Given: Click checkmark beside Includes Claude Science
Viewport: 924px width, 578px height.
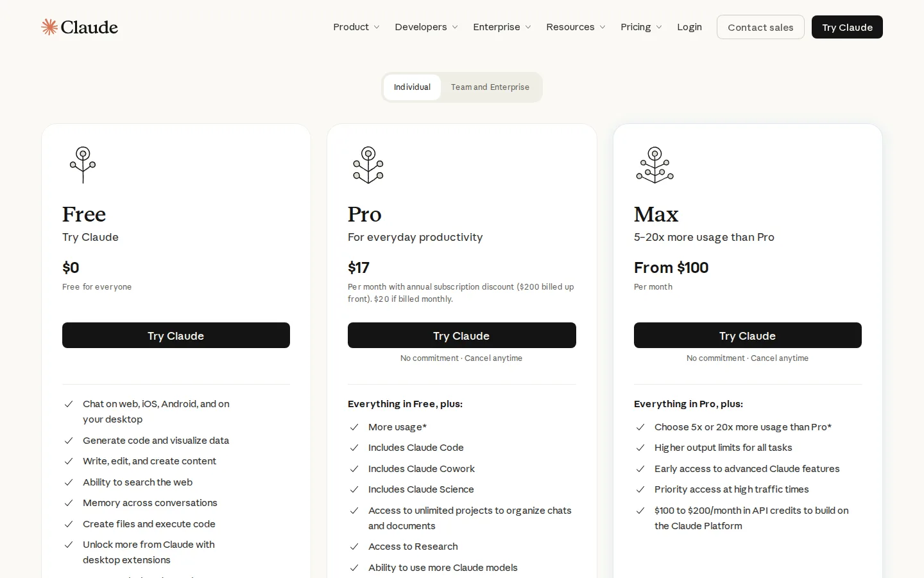Looking at the screenshot, I should [354, 489].
